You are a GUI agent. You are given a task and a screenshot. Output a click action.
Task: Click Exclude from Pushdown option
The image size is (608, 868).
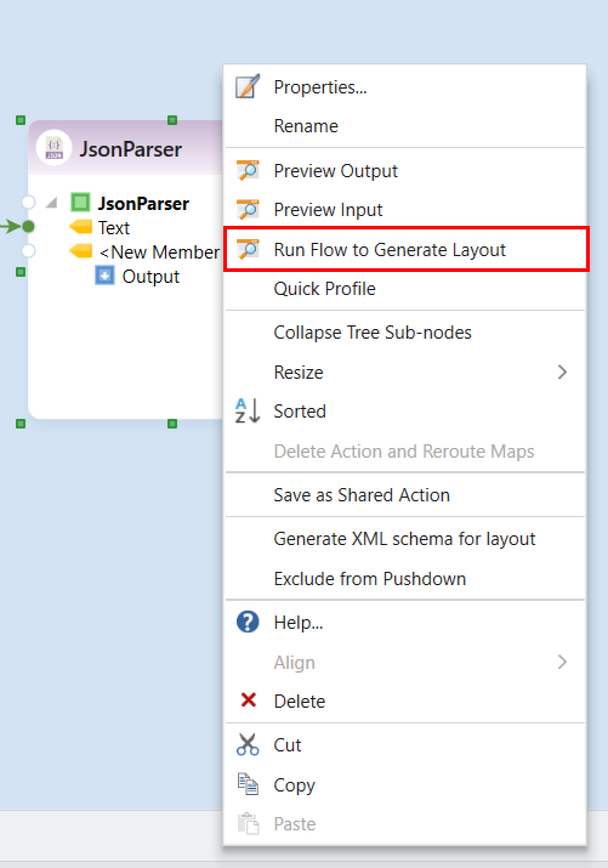(370, 579)
